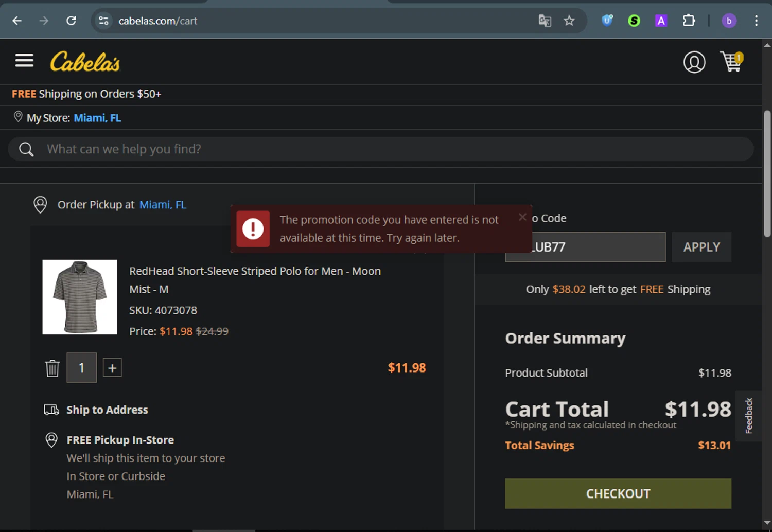
Task: Click 'In Store or Curbside' text
Action: pos(116,476)
